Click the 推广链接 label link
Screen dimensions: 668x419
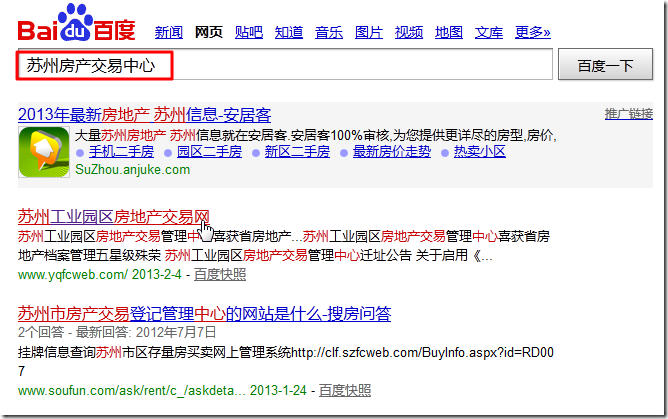pos(629,114)
